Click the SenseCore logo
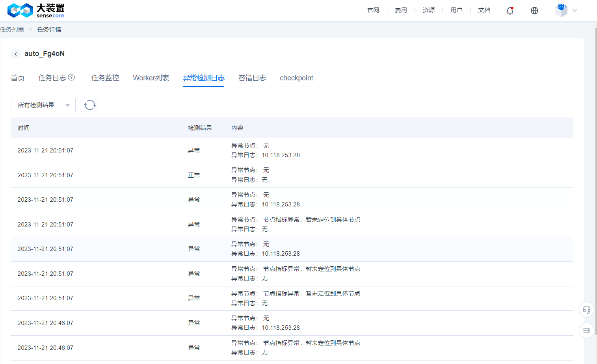Screen dimensions: 597x364 point(35,11)
